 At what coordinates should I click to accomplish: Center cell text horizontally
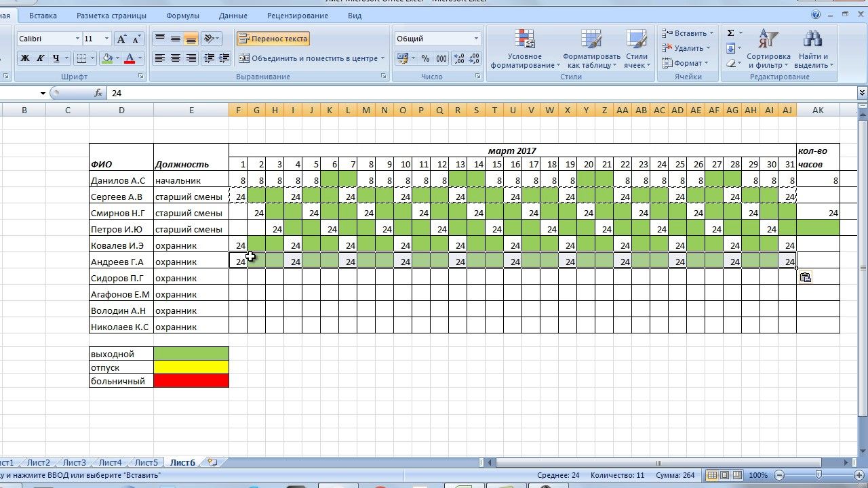coord(176,58)
